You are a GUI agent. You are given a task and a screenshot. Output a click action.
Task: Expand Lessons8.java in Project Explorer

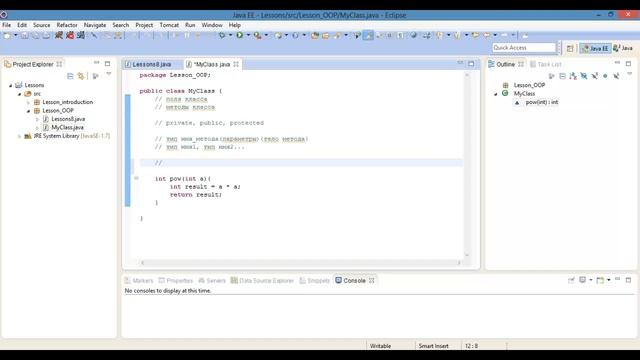click(37, 119)
